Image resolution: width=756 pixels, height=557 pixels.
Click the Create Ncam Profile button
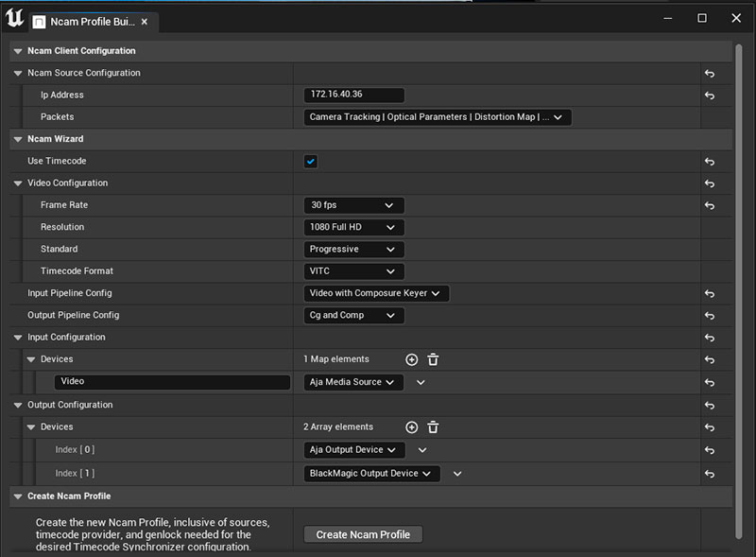click(x=363, y=534)
